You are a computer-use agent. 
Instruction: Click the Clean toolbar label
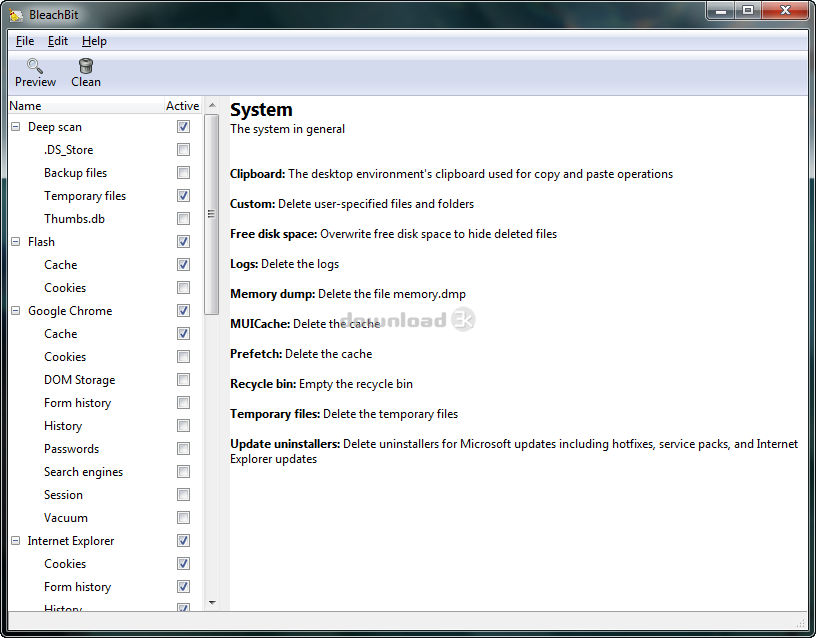(x=86, y=82)
